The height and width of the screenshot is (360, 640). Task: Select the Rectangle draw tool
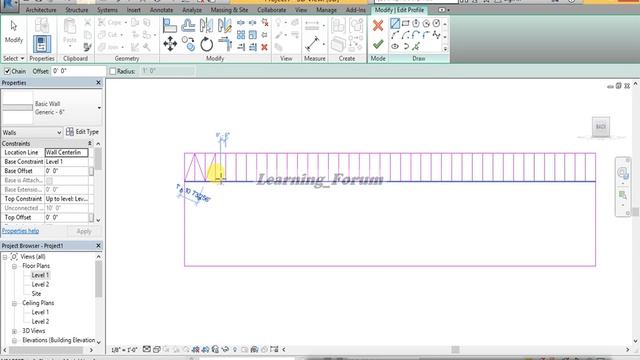(405, 23)
